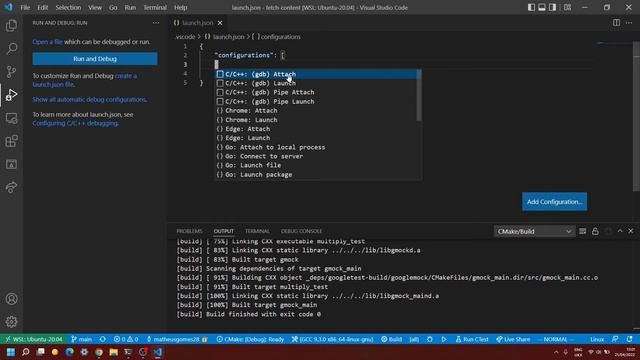Click Live Share in status bar
Image resolution: width=640 pixels, height=360 pixels.
click(513, 339)
